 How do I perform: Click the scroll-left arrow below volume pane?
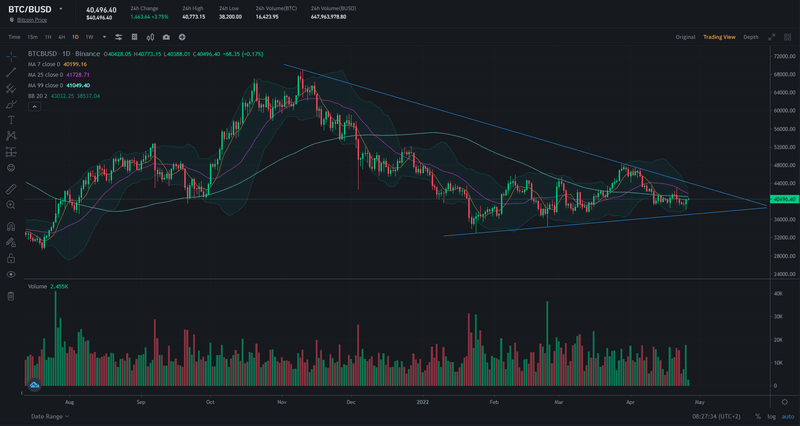21,393
